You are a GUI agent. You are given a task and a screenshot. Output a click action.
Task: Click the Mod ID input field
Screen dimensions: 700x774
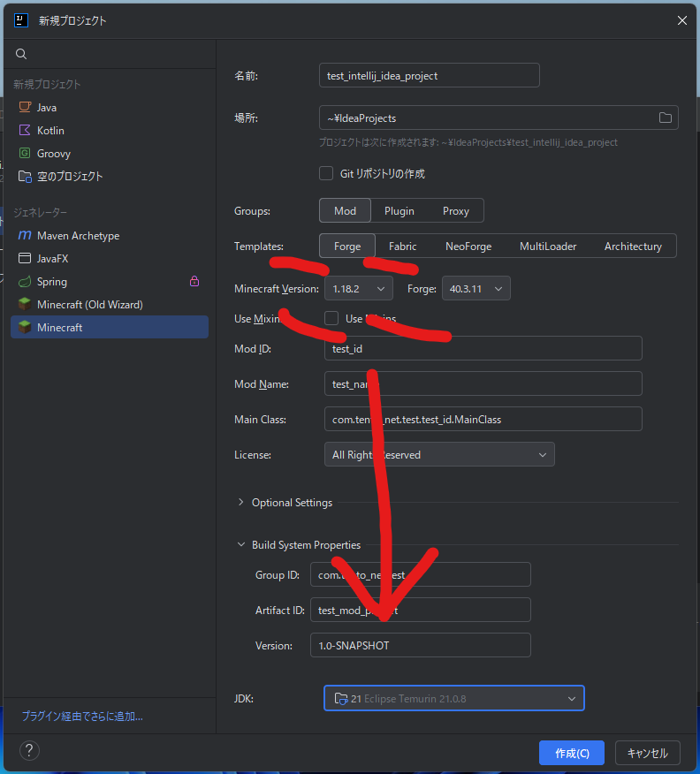tap(483, 349)
